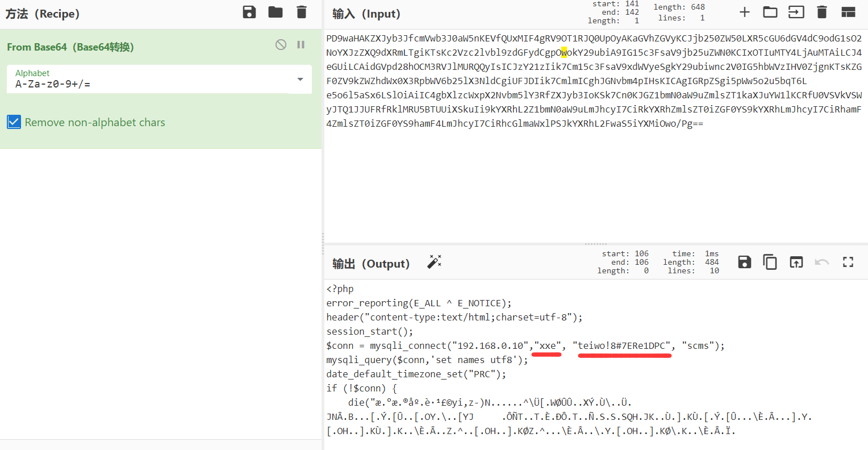This screenshot has height=450, width=868.
Task: Click the session_start(); output line
Action: point(370,331)
